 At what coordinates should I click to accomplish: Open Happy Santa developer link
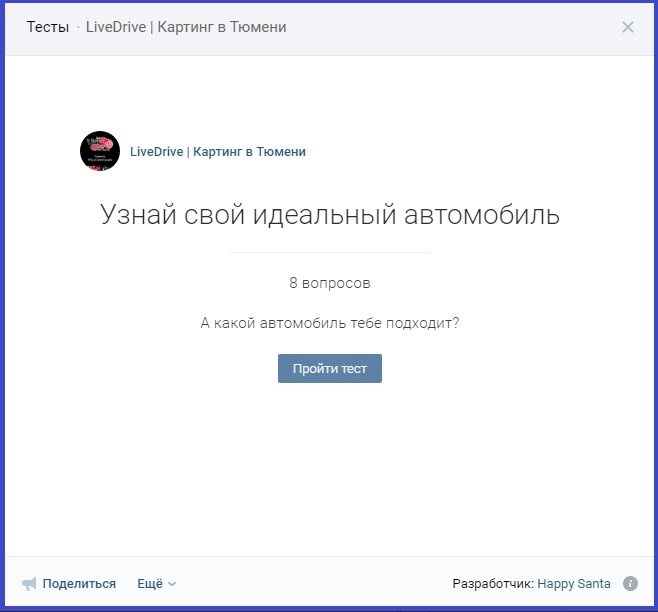(574, 584)
